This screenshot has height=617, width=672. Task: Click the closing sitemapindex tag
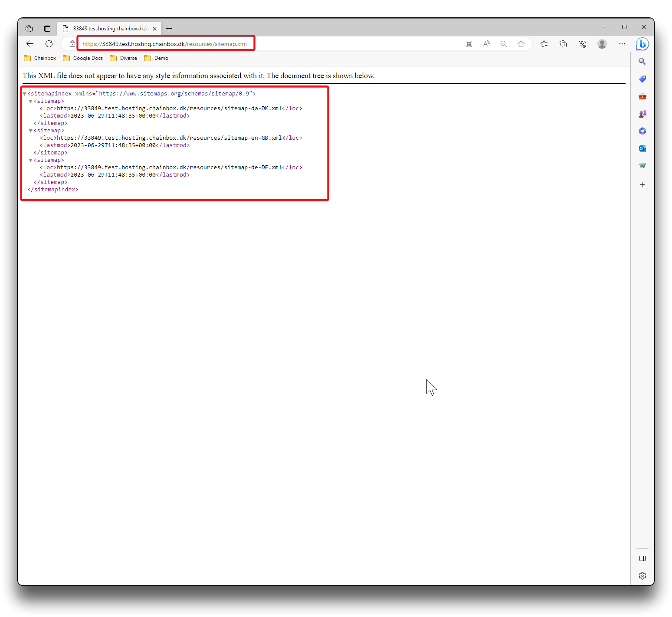point(53,190)
